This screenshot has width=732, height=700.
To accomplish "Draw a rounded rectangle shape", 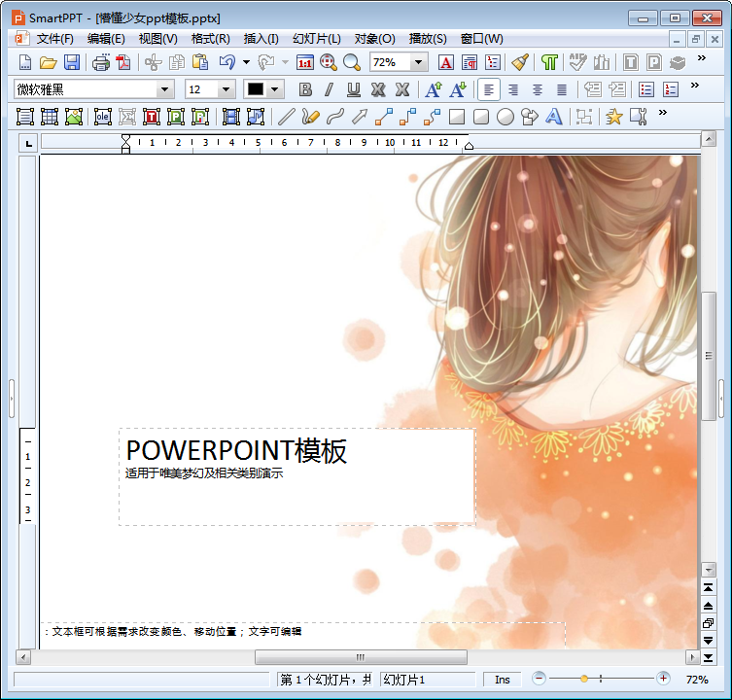I will pyautogui.click(x=481, y=117).
